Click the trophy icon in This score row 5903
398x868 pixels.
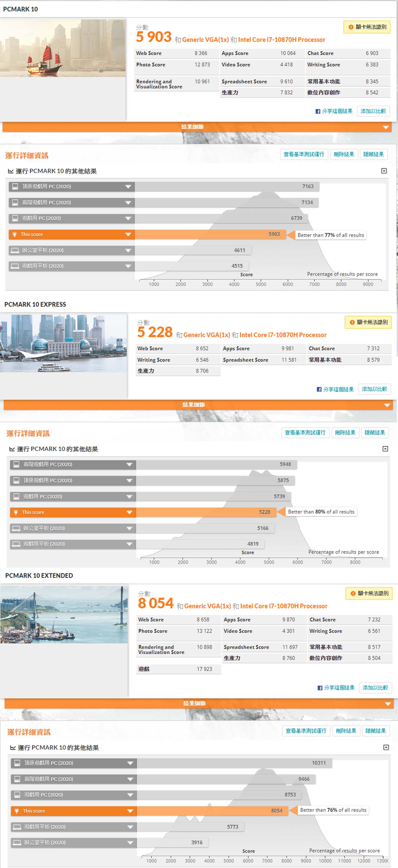(x=14, y=235)
